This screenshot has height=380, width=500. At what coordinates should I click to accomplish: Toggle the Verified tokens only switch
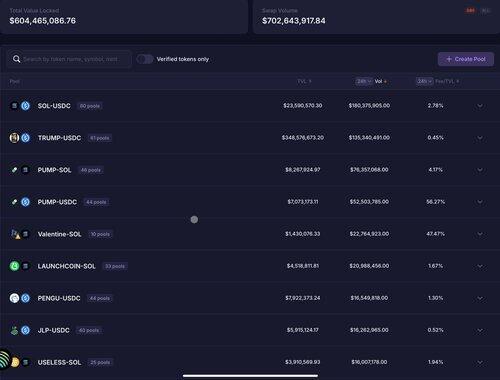pos(145,59)
